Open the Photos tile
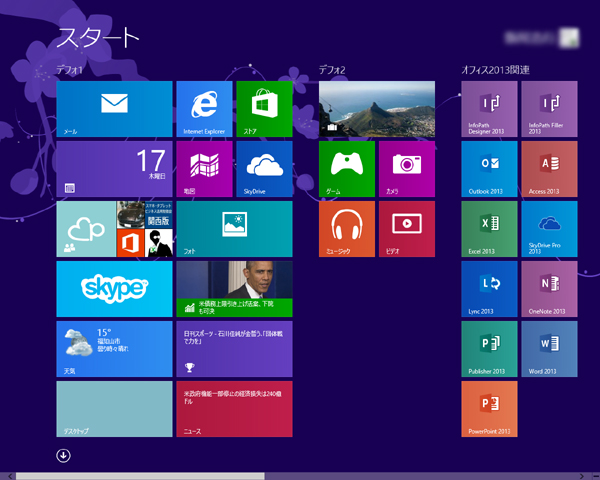This screenshot has height=480, width=600. click(235, 229)
